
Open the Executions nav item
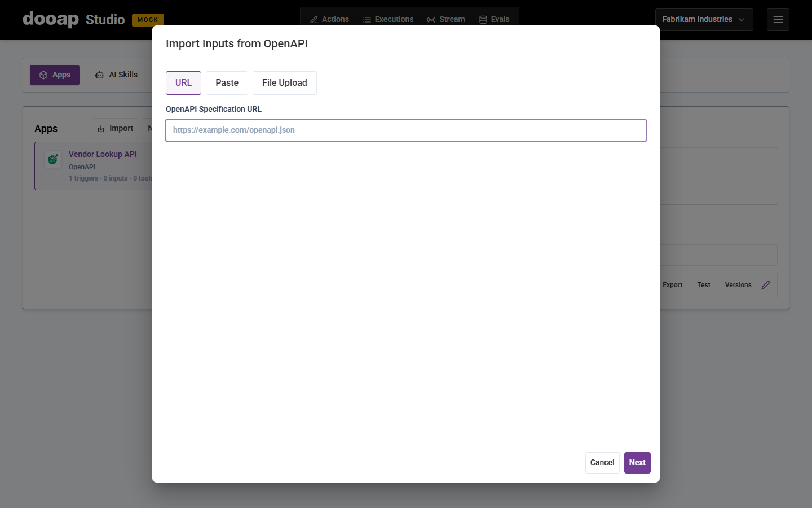(x=388, y=19)
